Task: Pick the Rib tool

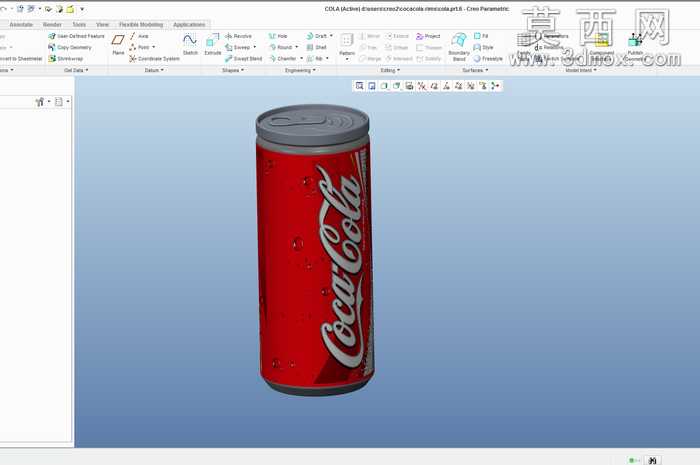Action: pos(315,58)
